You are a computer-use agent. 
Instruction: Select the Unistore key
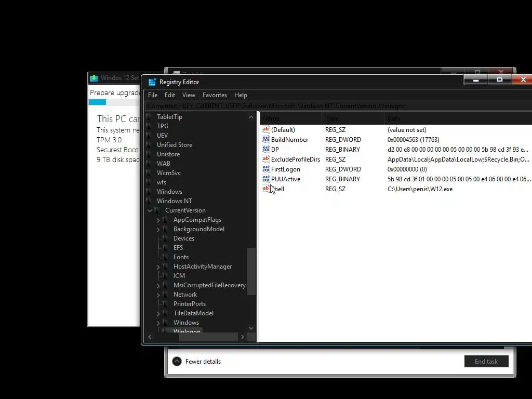click(168, 154)
